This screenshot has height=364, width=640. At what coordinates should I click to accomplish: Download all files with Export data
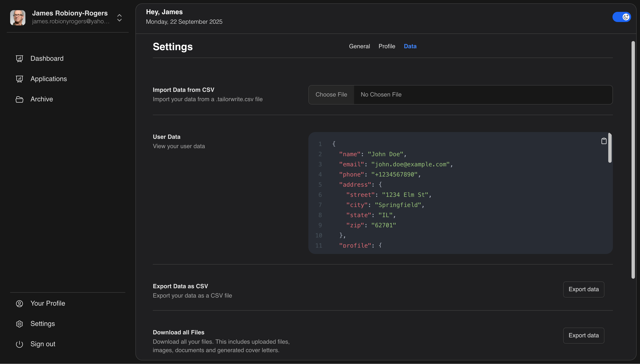click(583, 335)
